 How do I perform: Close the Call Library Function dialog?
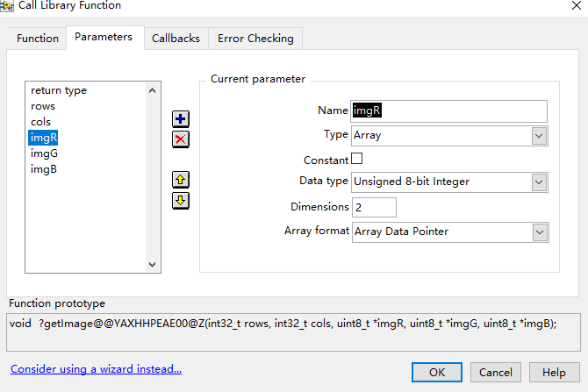tap(577, 5)
